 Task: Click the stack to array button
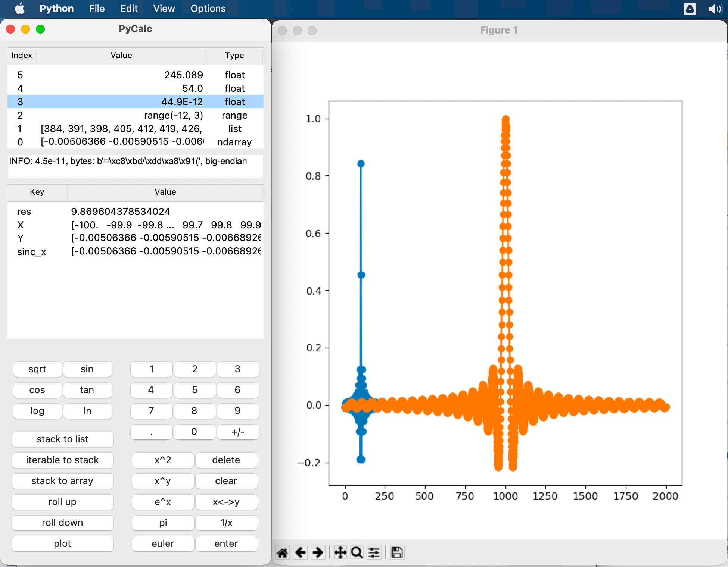(x=62, y=481)
